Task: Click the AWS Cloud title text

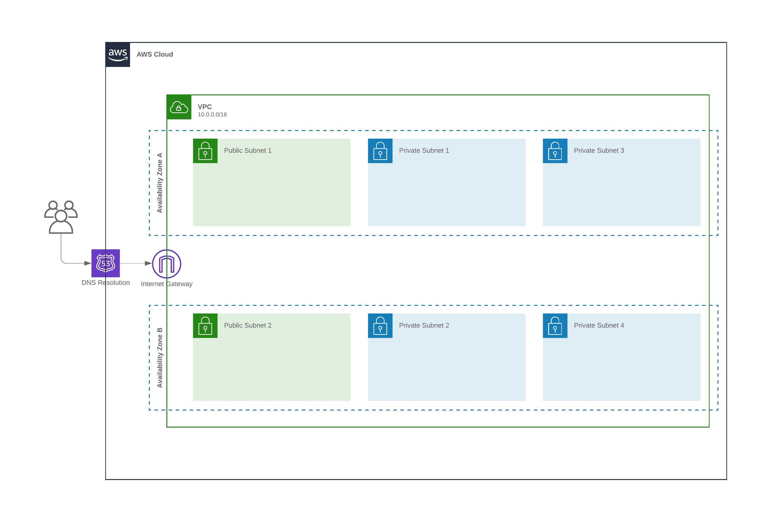Action: point(155,54)
